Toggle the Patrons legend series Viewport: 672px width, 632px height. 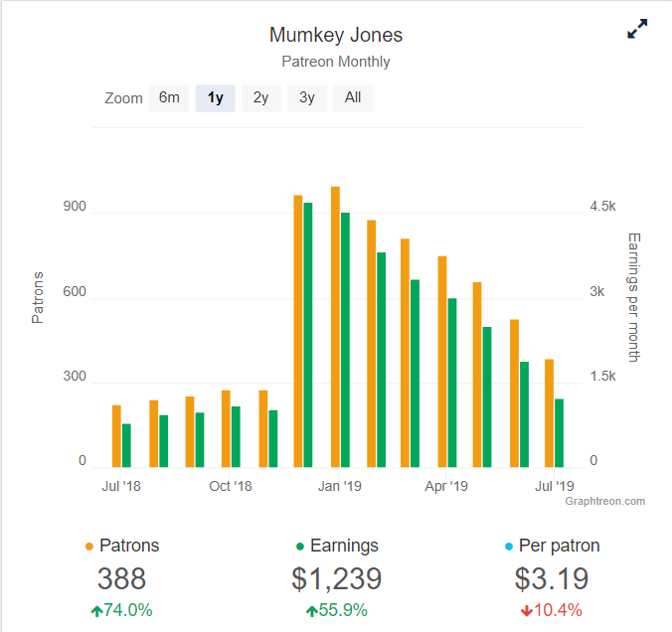(122, 546)
